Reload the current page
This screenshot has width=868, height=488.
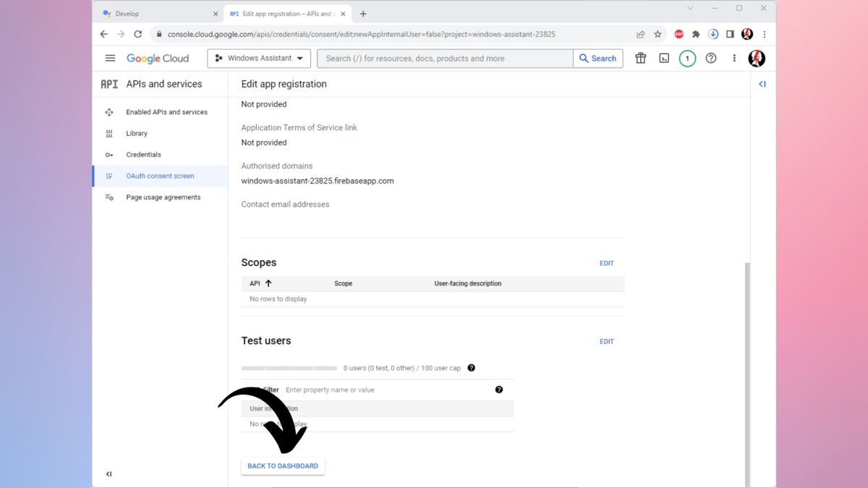(x=138, y=34)
